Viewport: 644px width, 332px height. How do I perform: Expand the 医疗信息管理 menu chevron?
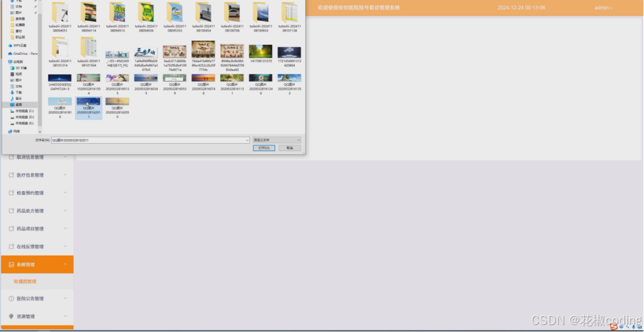65,174
